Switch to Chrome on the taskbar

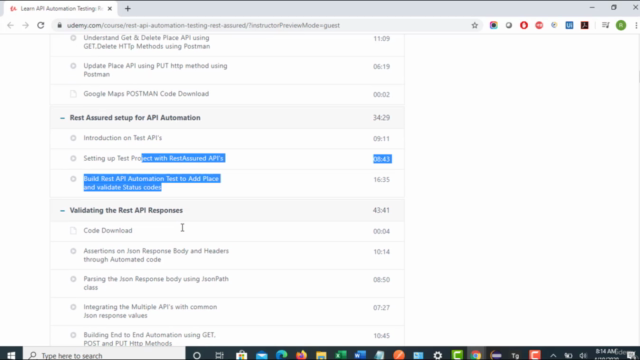476,355
